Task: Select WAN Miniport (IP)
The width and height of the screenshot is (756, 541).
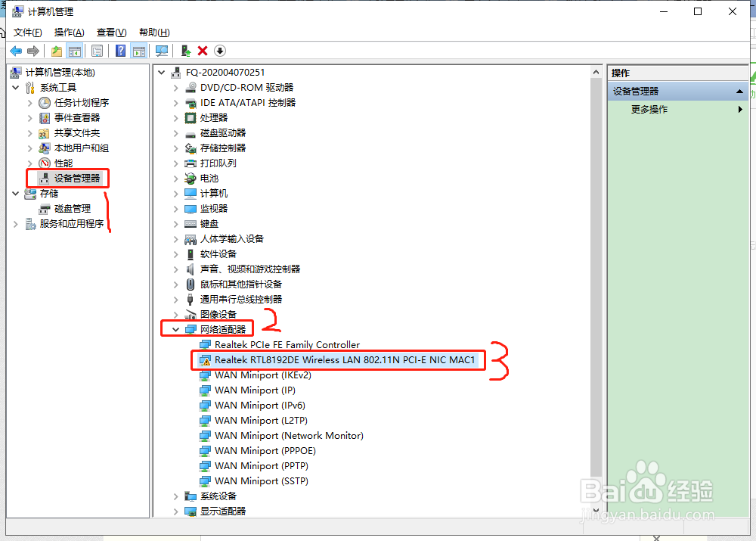Action: point(255,390)
